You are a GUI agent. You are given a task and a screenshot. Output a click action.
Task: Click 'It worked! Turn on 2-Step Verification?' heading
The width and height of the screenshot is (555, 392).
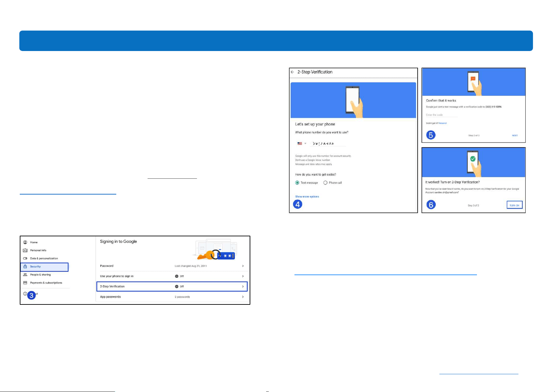coord(452,182)
